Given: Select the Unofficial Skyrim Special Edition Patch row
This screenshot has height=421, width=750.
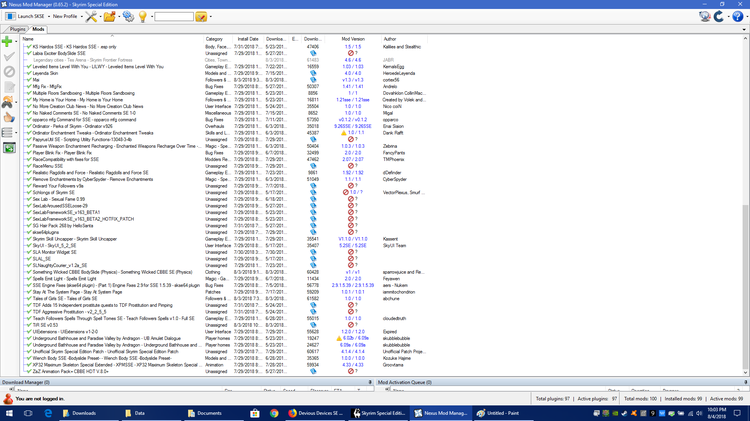Looking at the screenshot, I should click(225, 351).
